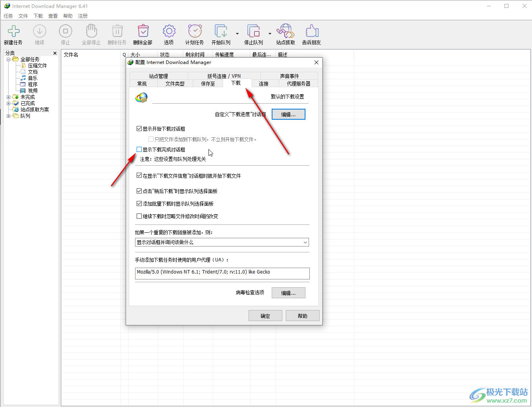Open the 计划任务 clock icon
This screenshot has width=532, height=407.
click(195, 31)
